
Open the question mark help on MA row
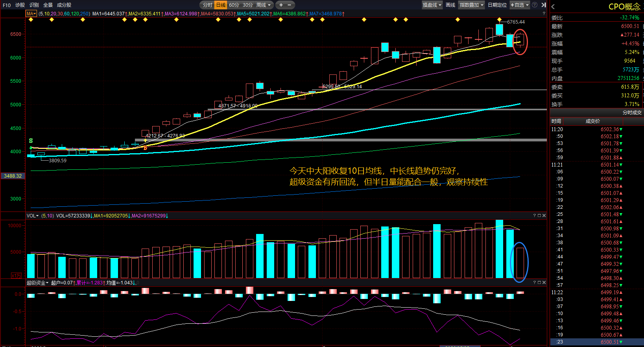544,14
